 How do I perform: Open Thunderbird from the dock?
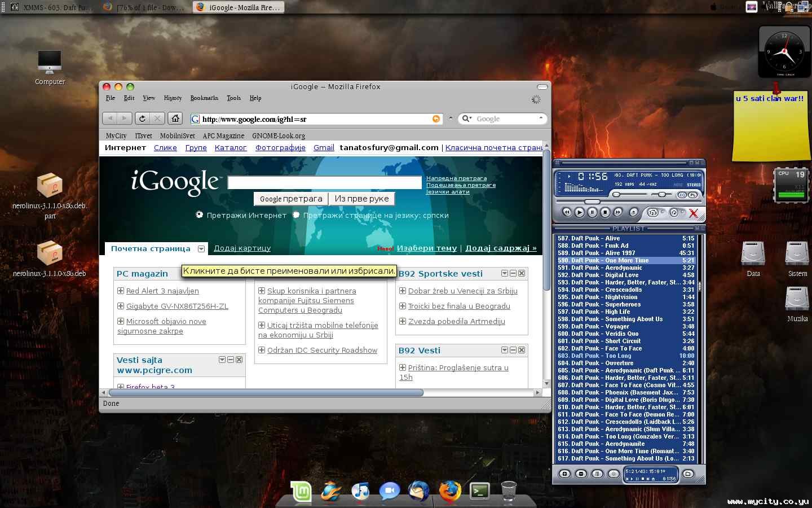418,491
